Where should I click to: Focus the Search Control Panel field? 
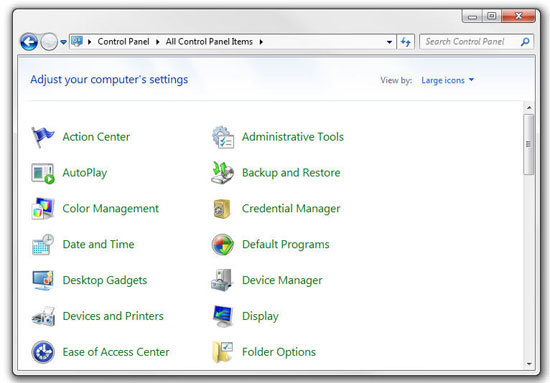(x=476, y=42)
